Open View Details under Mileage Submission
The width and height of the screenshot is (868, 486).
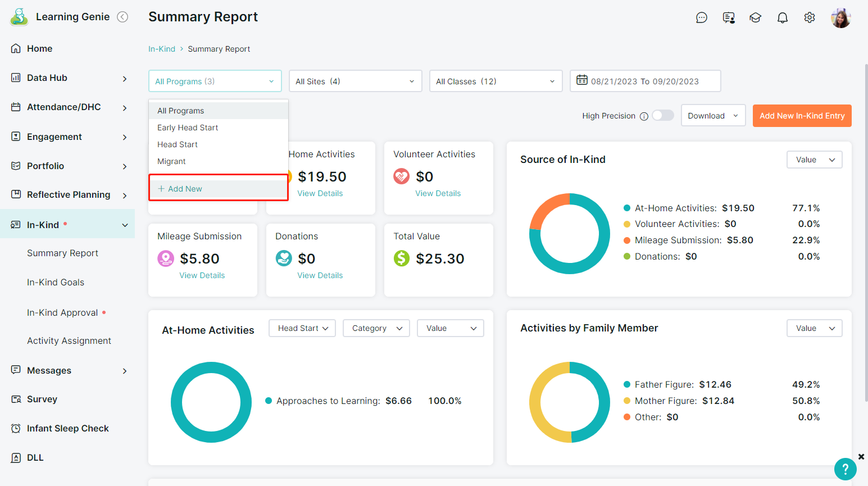tap(202, 275)
